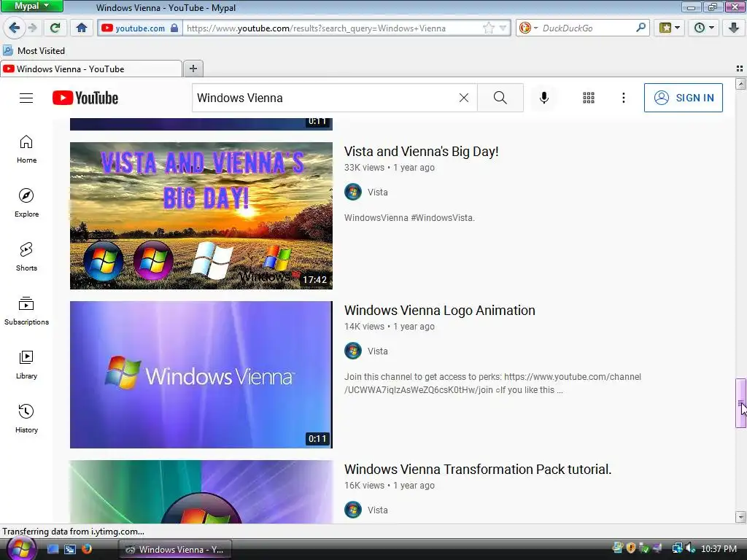Image resolution: width=747 pixels, height=560 pixels.
Task: Click the SIGN IN button
Action: click(683, 98)
